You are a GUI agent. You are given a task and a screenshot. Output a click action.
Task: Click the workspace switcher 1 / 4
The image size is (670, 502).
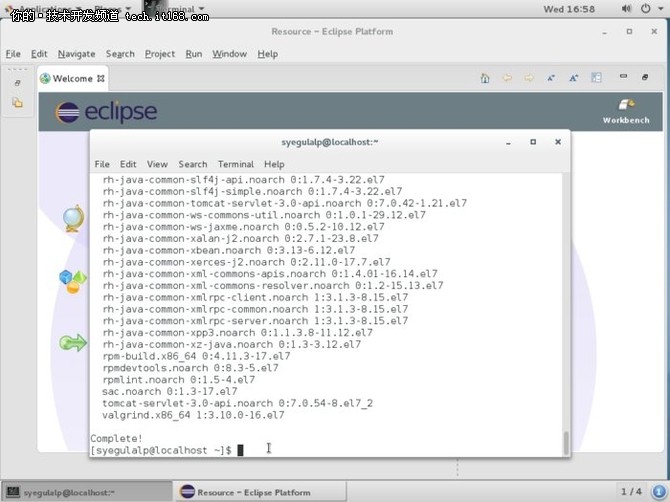(x=631, y=492)
